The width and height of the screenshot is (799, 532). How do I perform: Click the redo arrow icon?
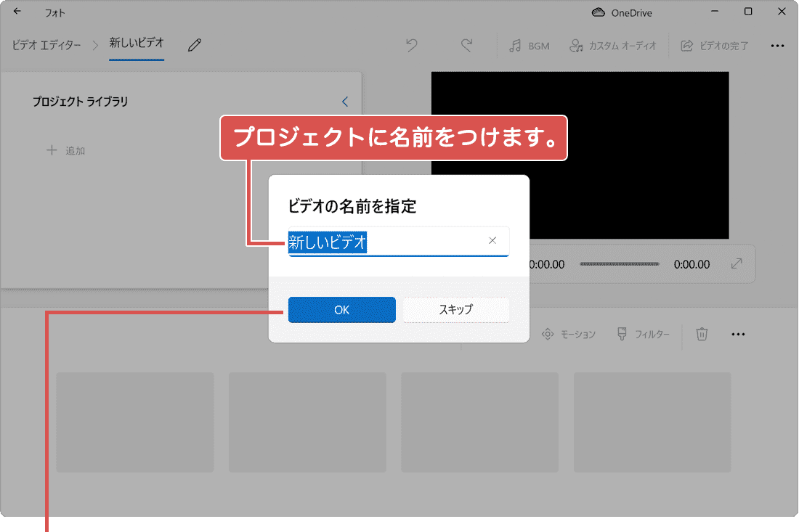point(467,45)
